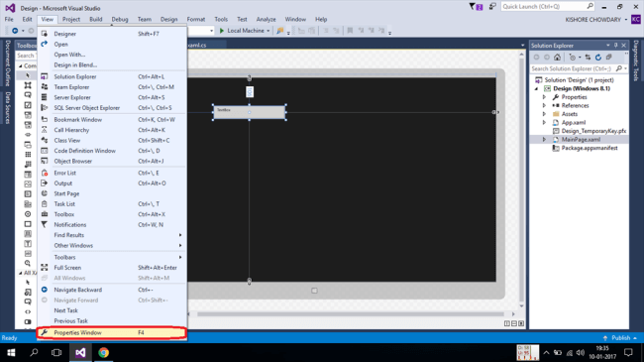Click Publish in status bar

(620, 338)
